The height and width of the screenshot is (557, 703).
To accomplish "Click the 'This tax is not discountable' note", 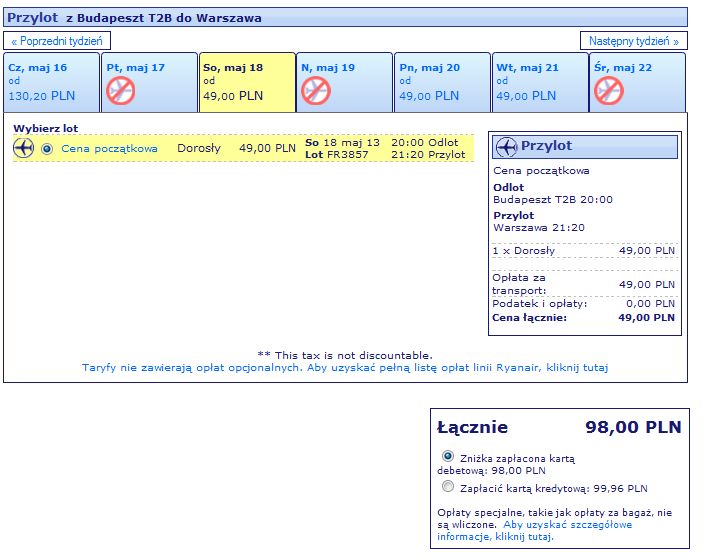I will pyautogui.click(x=345, y=355).
